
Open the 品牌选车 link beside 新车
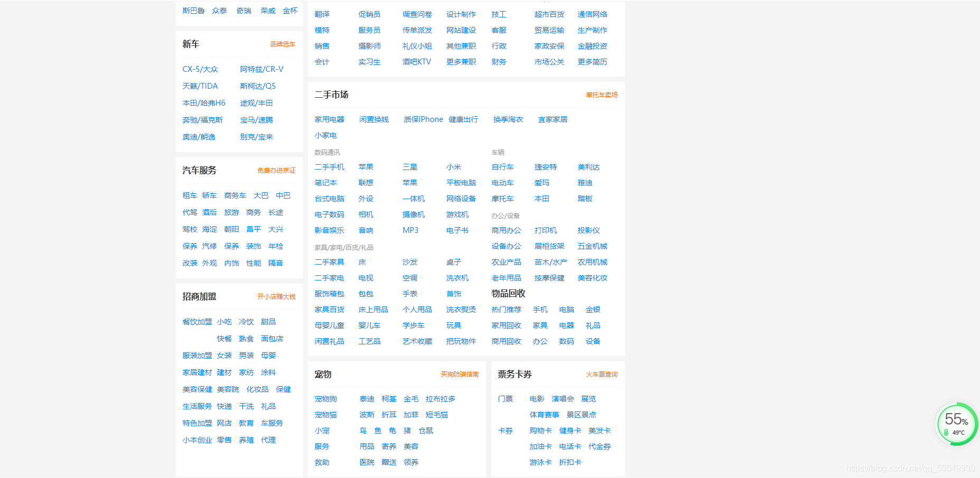[283, 44]
